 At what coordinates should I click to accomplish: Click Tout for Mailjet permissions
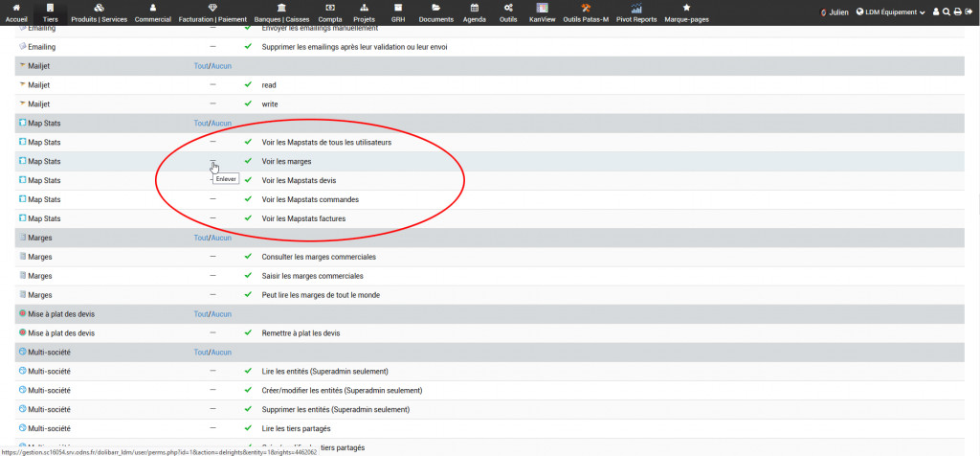(x=201, y=66)
